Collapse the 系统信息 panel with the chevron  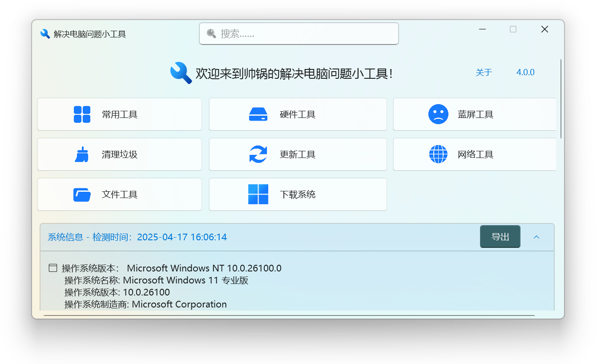point(536,237)
